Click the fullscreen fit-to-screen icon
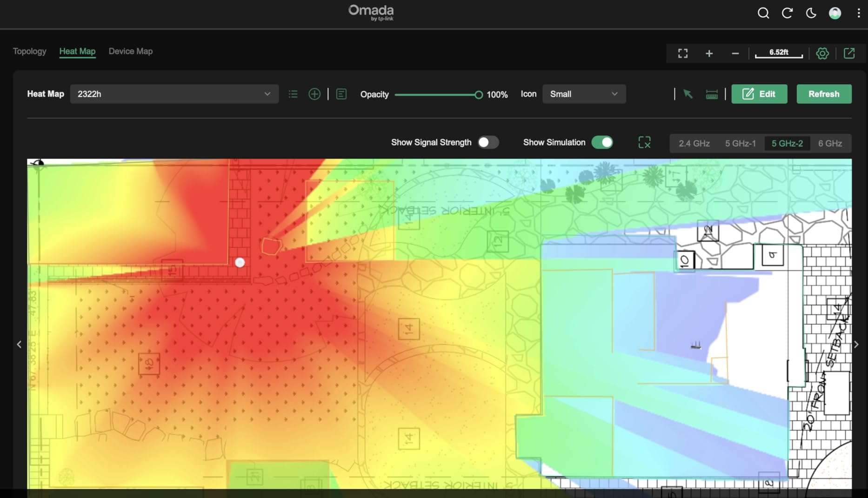The image size is (868, 498). pos(682,53)
